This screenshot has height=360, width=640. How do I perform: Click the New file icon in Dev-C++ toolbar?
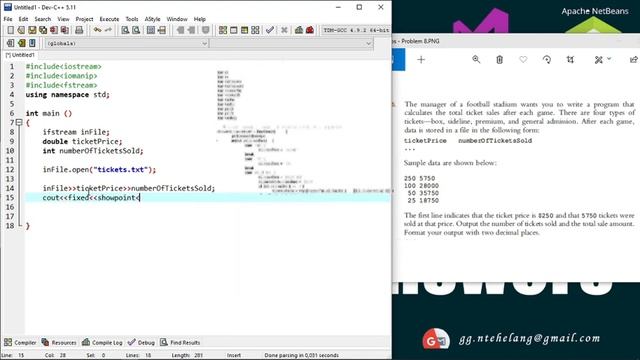point(11,30)
